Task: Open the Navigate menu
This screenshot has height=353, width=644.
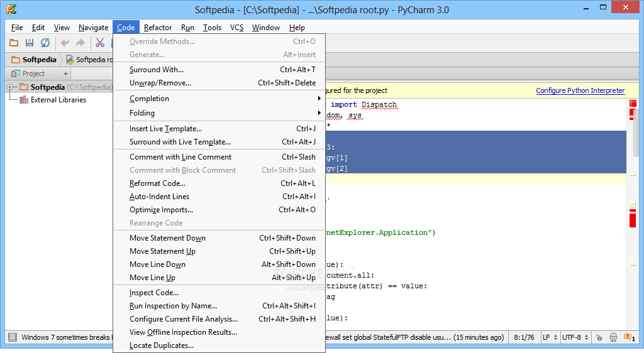Action: click(x=93, y=28)
